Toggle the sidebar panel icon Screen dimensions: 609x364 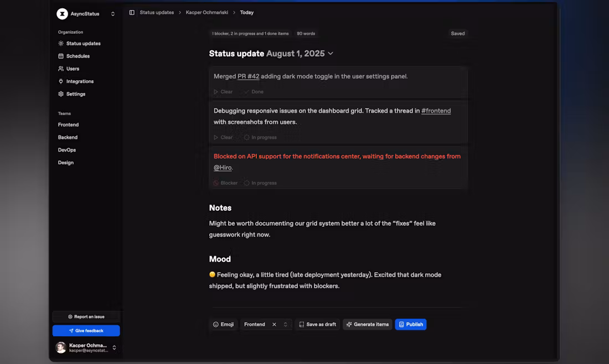click(132, 12)
